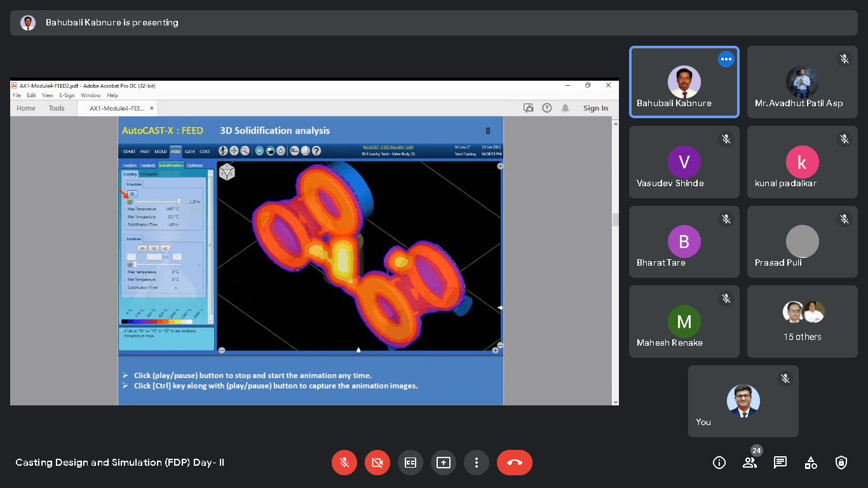Turn on the camera in the call bar

(x=377, y=463)
